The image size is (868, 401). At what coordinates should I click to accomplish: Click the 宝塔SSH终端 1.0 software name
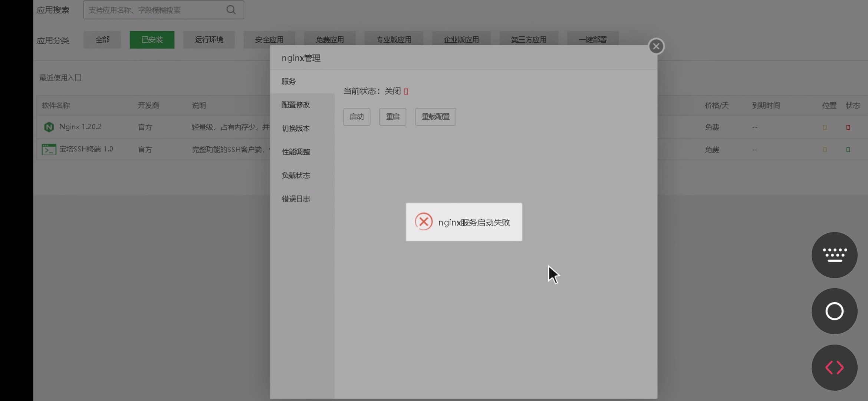(86, 149)
